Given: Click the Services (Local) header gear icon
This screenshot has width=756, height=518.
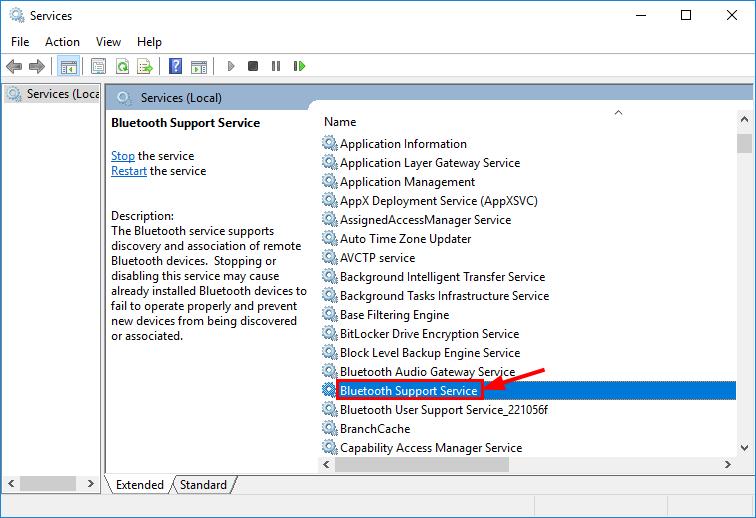Looking at the screenshot, I should pyautogui.click(x=123, y=98).
